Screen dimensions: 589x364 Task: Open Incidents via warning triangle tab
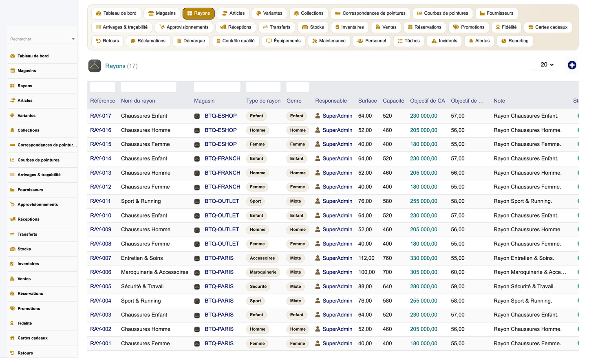(x=434, y=41)
